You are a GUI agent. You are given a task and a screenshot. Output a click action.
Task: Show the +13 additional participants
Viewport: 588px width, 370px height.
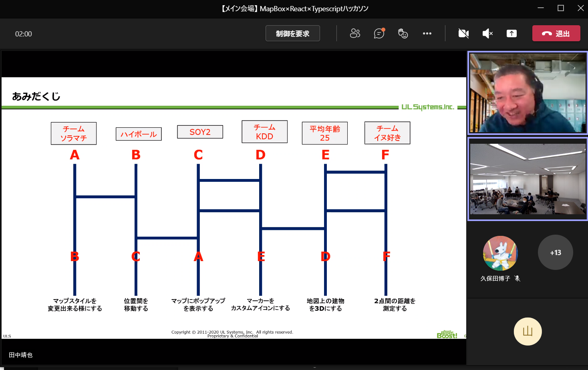coord(555,252)
